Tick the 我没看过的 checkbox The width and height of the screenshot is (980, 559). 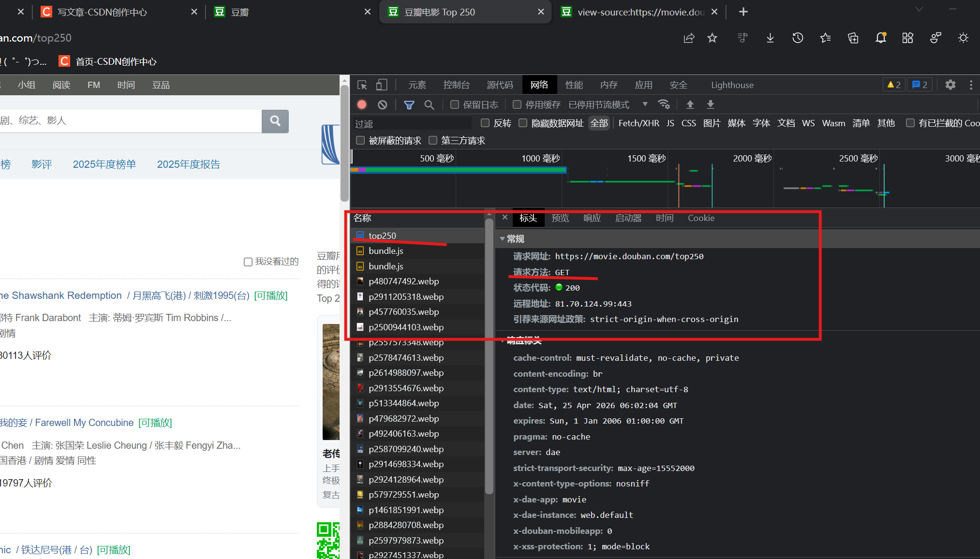248,262
